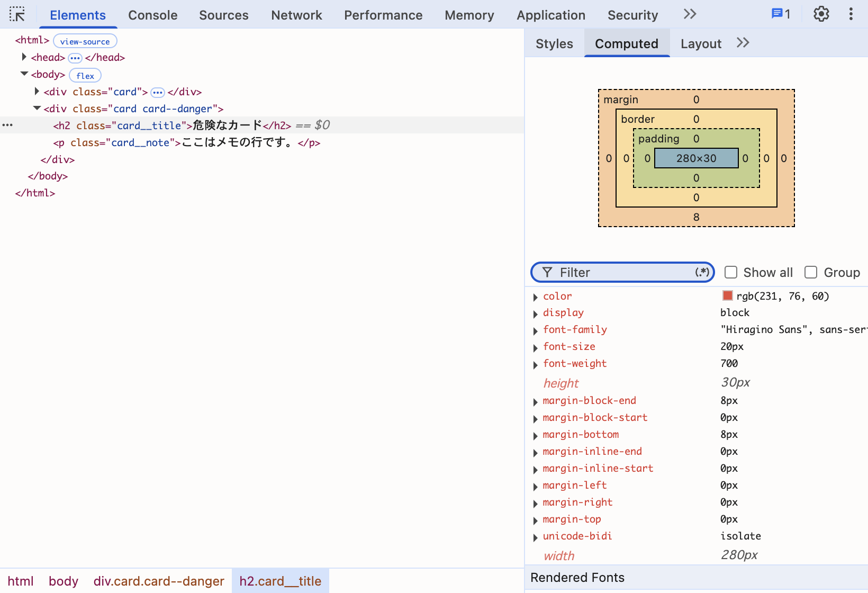Click the red color swatch for color
868x593 pixels.
point(728,295)
